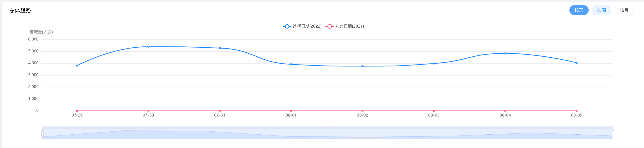This screenshot has height=148, width=644.
Task: Click the blue legend circle marker
Action: point(287,26)
